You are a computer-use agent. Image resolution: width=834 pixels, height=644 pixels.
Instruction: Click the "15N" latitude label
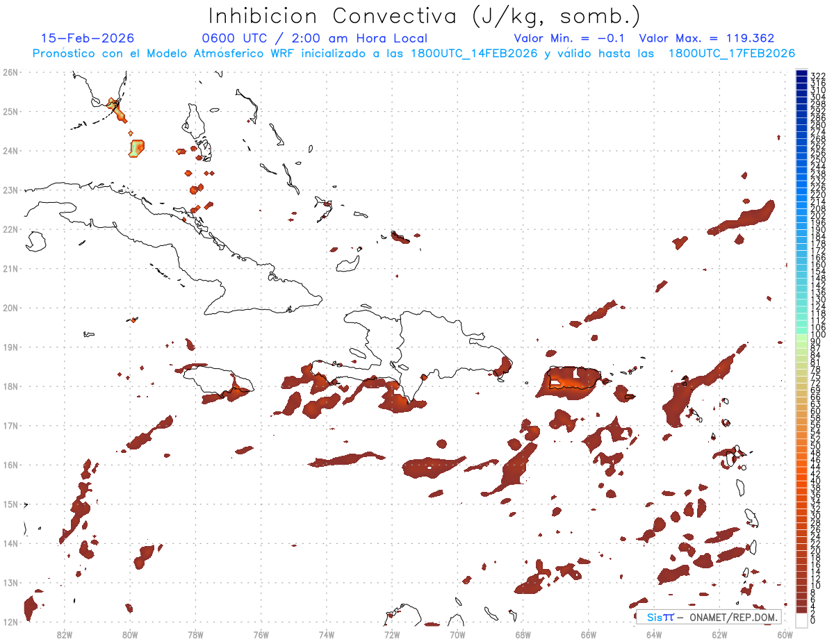coord(10,504)
